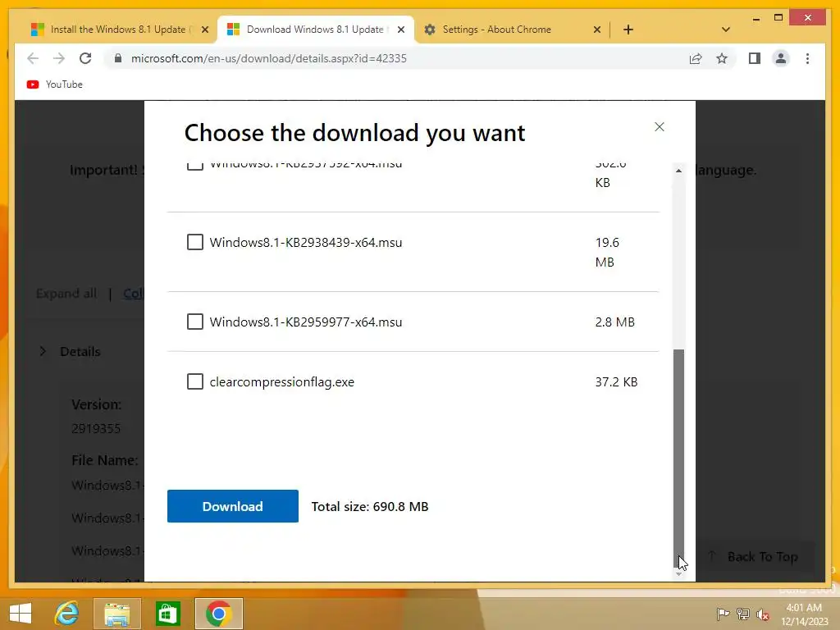Close the Download Windows 8.1 Update tab

pyautogui.click(x=400, y=30)
